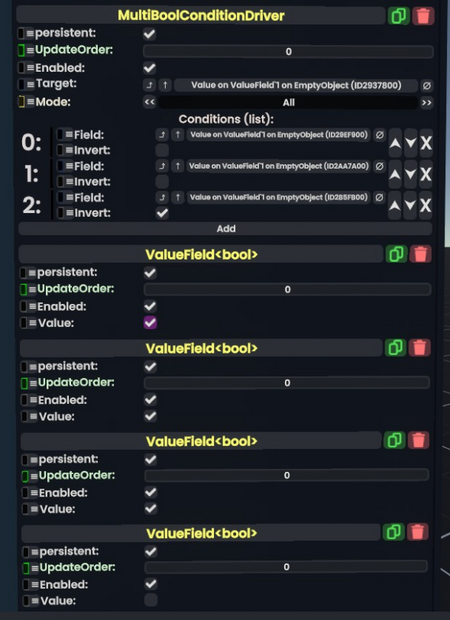The width and height of the screenshot is (450, 620).
Task: Move condition 0 down in the list
Action: [410, 143]
